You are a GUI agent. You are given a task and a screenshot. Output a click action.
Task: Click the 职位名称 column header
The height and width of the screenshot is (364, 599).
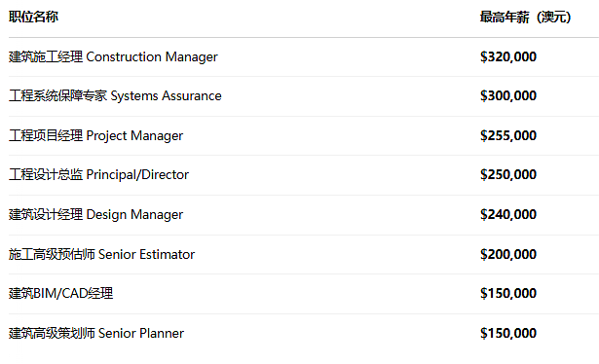click(x=33, y=17)
